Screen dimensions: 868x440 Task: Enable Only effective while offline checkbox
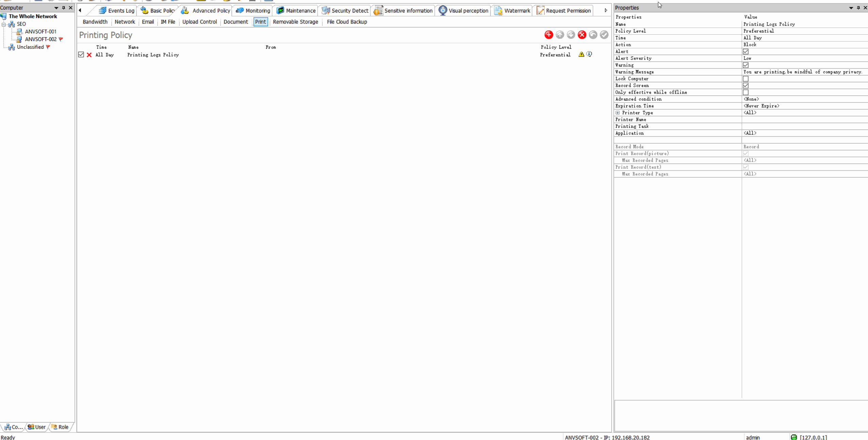point(745,92)
